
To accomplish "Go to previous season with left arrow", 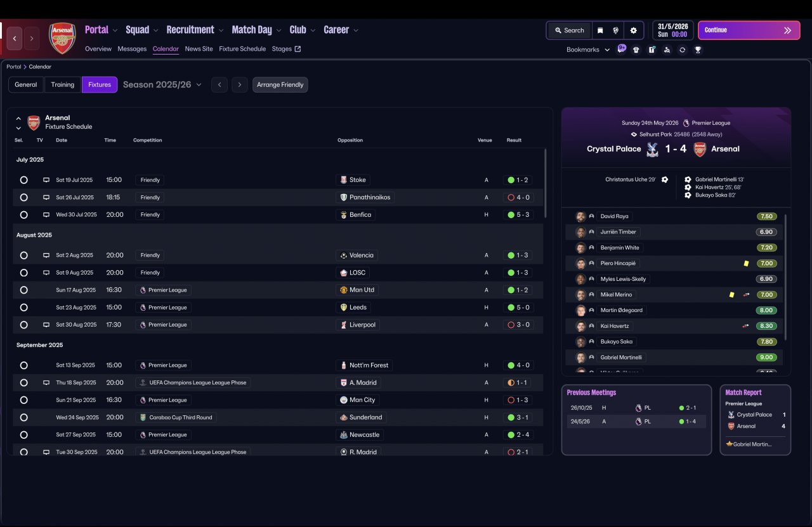I will coord(219,84).
